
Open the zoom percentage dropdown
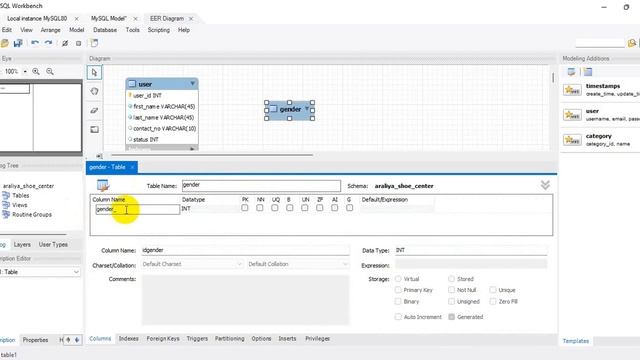click(25, 71)
